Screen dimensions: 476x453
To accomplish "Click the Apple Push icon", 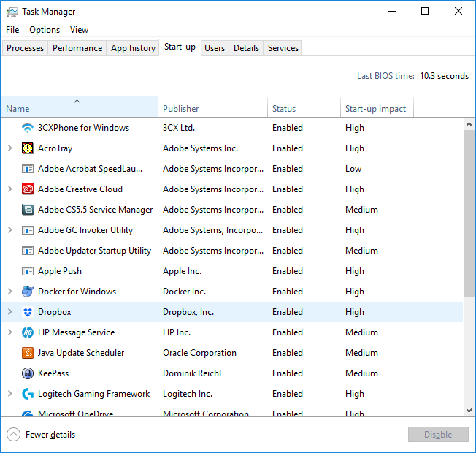I will click(28, 271).
